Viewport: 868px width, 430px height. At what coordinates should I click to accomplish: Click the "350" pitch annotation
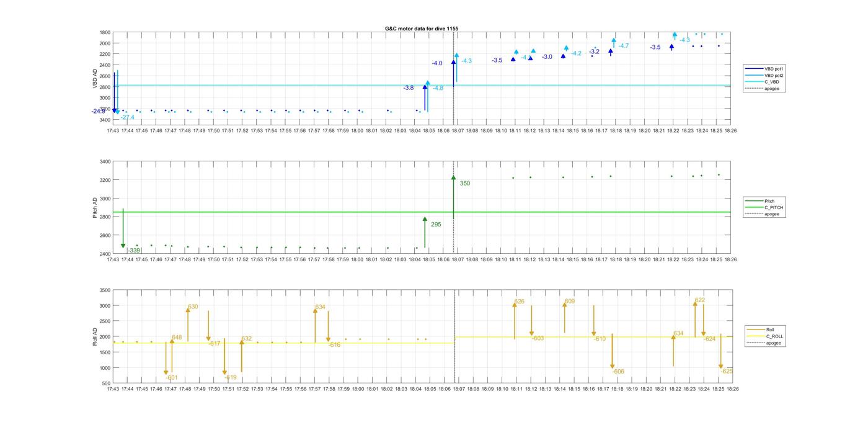pos(464,184)
